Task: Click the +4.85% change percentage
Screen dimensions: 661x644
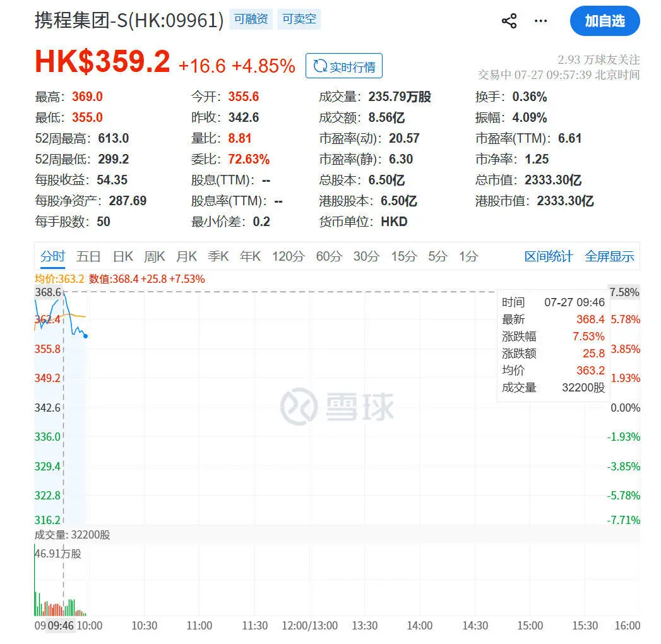Action: coord(263,66)
